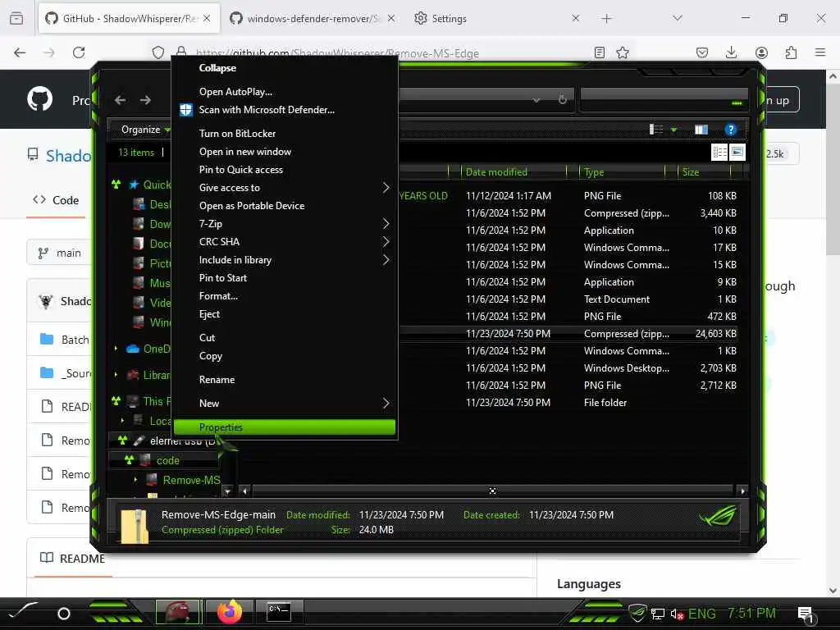Image resolution: width=840 pixels, height=630 pixels.
Task: Open a new Firefox tab
Action: click(606, 19)
